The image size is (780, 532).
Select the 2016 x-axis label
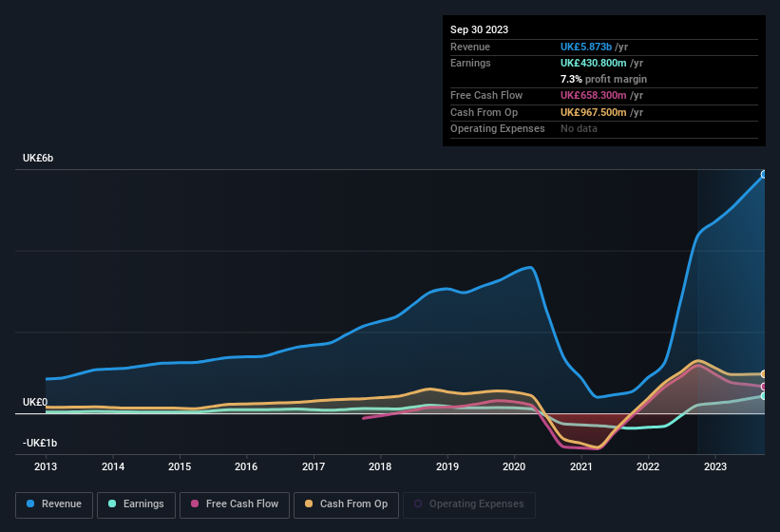[246, 466]
